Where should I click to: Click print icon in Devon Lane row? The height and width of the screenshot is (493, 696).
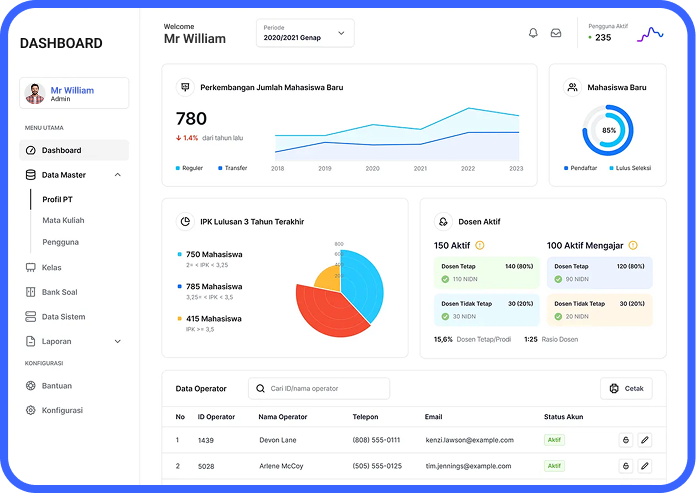tap(626, 440)
